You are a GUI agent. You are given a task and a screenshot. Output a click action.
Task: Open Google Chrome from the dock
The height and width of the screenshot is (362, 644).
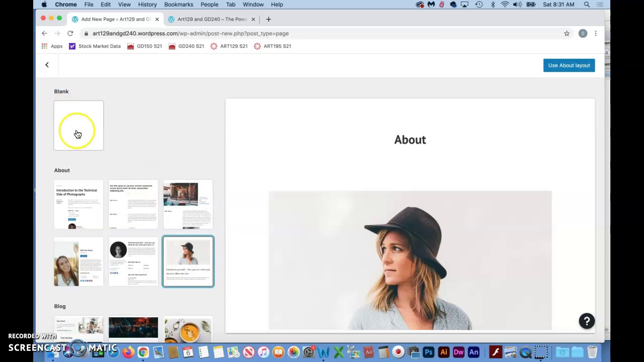(x=143, y=352)
